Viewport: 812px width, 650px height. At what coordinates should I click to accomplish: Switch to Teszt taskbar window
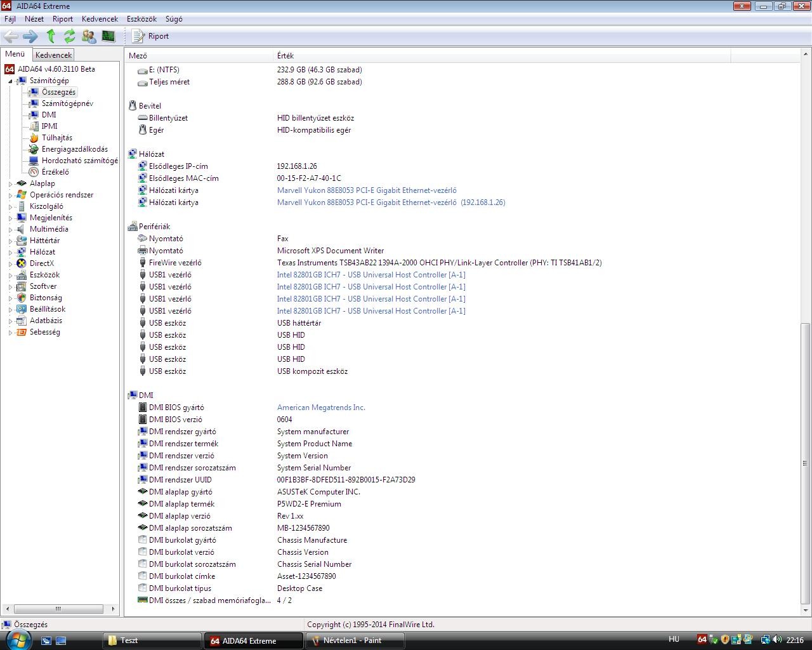tap(152, 640)
